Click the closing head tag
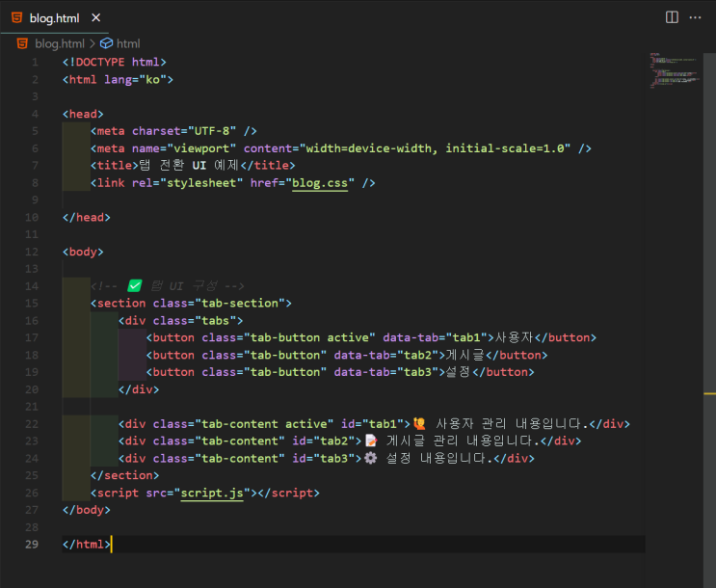Viewport: 716px width, 588px height. tap(87, 217)
